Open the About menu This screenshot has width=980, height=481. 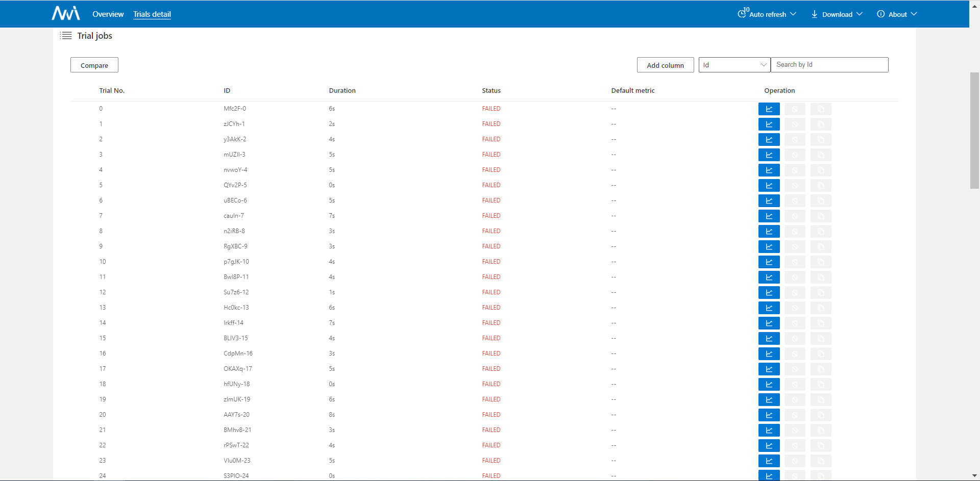pos(897,14)
